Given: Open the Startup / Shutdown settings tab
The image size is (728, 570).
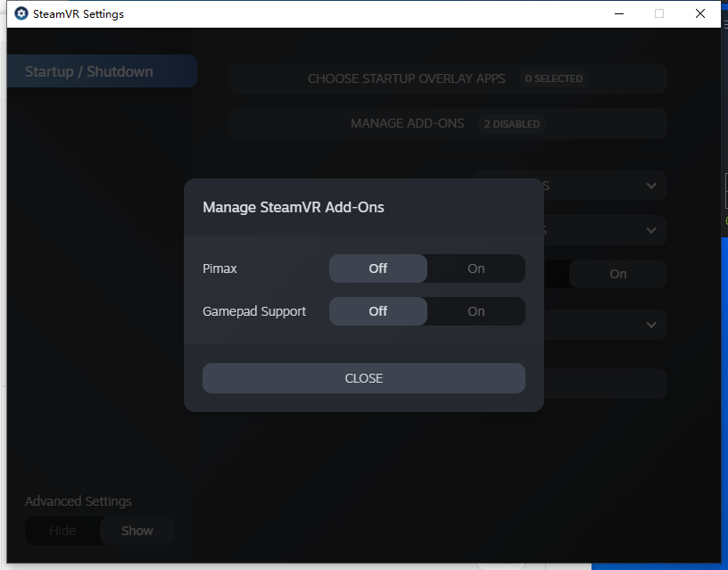Looking at the screenshot, I should coord(102,71).
